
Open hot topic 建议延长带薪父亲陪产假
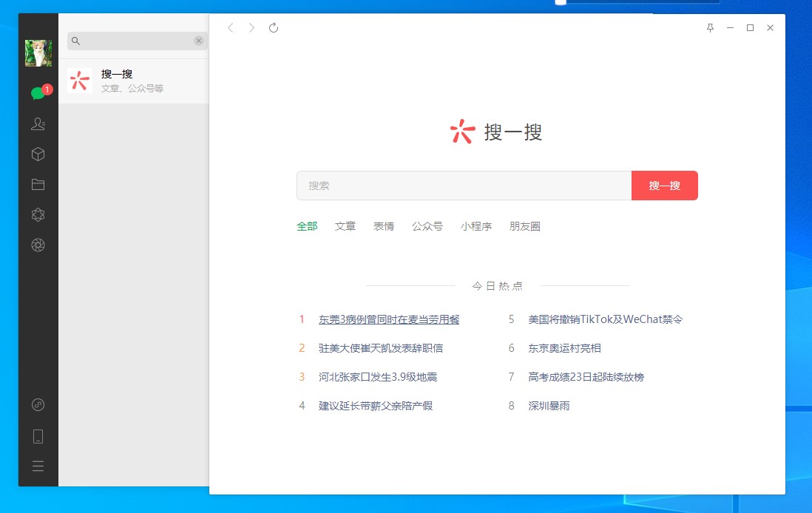point(376,406)
